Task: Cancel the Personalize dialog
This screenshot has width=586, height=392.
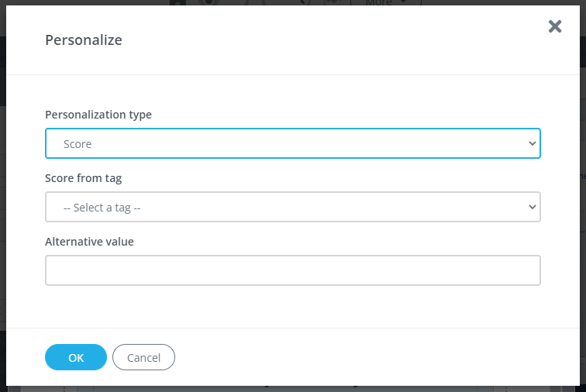Action: [x=143, y=357]
